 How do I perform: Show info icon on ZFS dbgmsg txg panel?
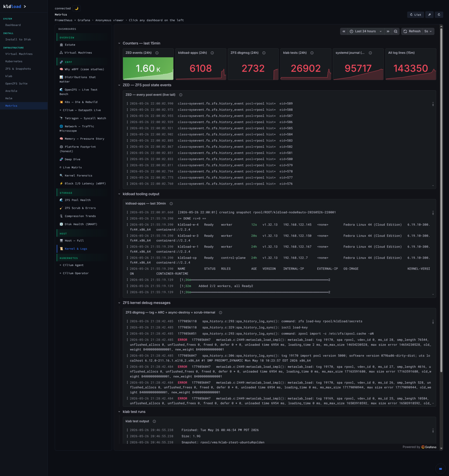click(220, 312)
